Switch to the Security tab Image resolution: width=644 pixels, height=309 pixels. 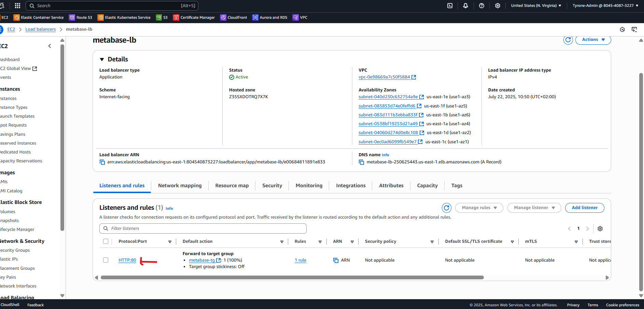[272, 186]
